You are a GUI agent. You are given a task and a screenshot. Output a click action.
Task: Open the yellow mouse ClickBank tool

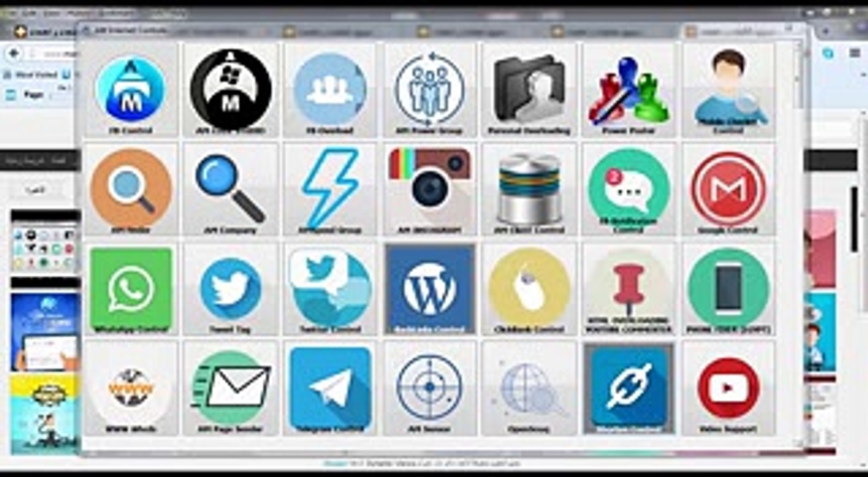point(529,288)
